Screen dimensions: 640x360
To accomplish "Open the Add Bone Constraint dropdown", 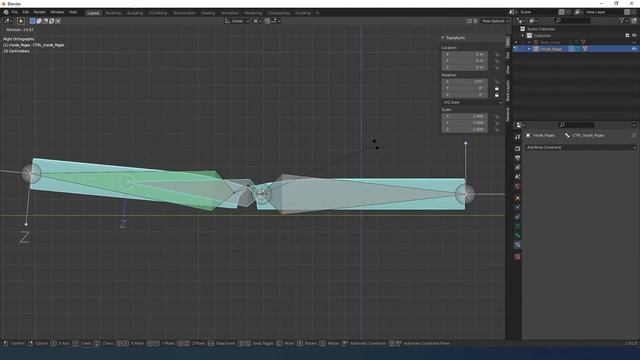I will coord(581,147).
